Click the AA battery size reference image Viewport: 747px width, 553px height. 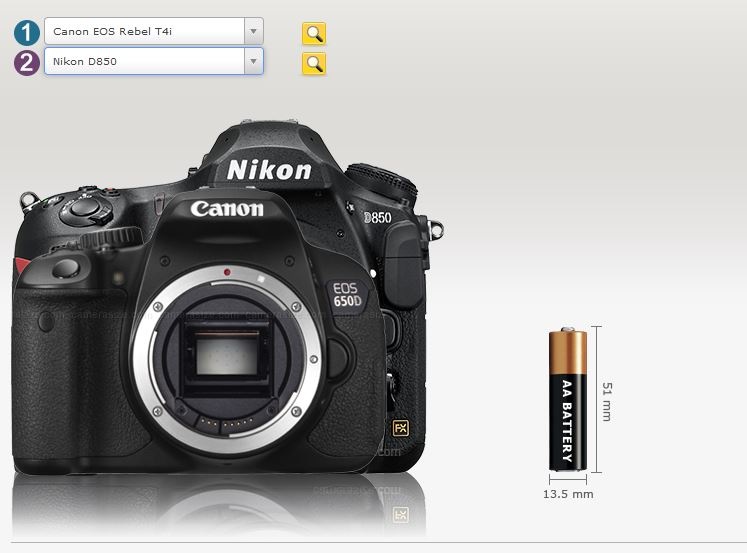click(x=567, y=399)
